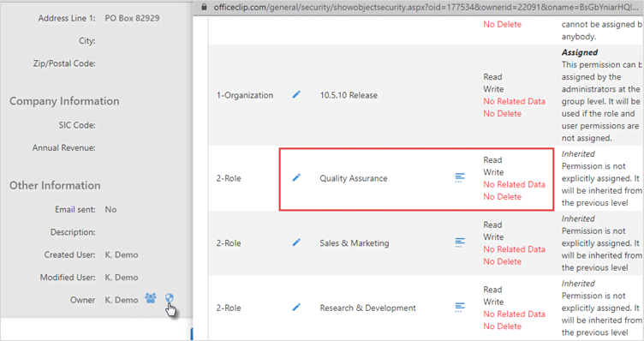Click the group users icon beside Owner

(x=151, y=298)
